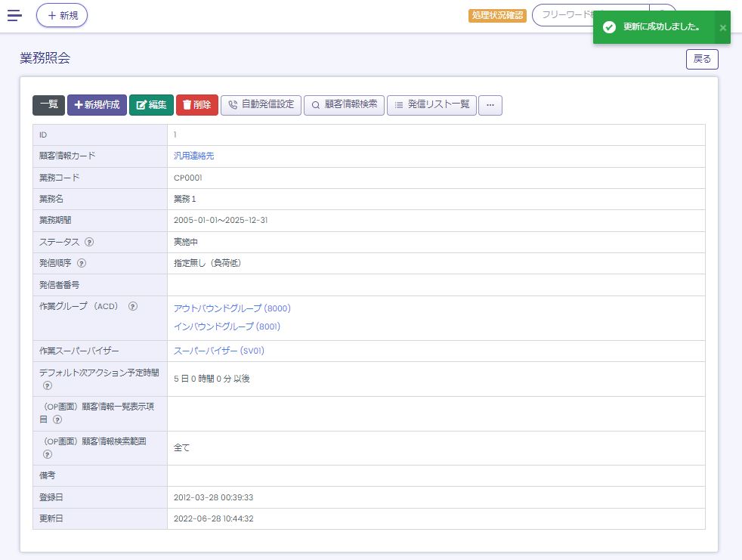Click help icon next to ステータス
Viewport: 742px width, 560px height.
(89, 243)
